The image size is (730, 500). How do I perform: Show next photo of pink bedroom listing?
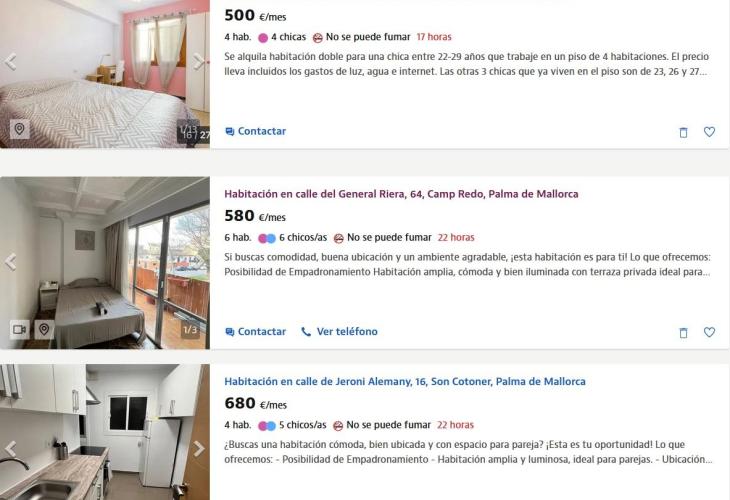tap(198, 61)
